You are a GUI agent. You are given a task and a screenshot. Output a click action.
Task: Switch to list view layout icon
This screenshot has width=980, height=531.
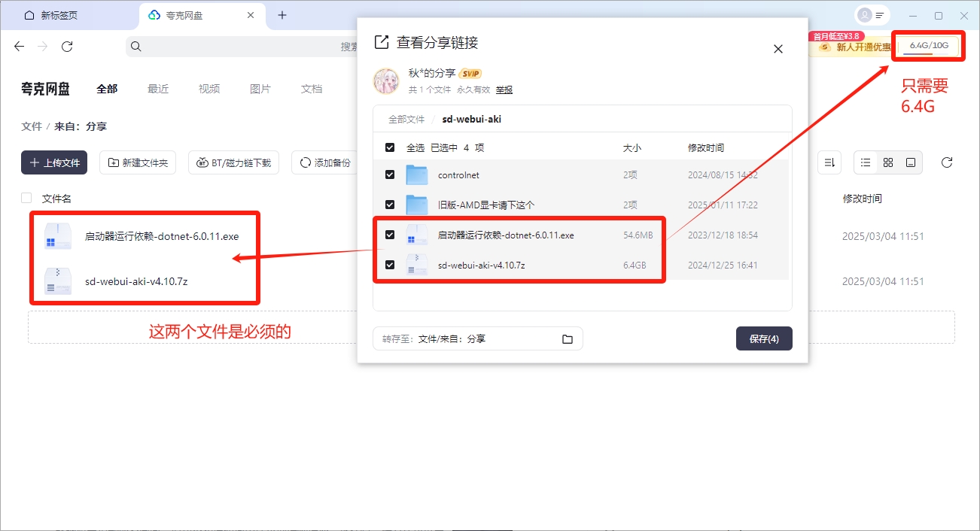(x=866, y=162)
